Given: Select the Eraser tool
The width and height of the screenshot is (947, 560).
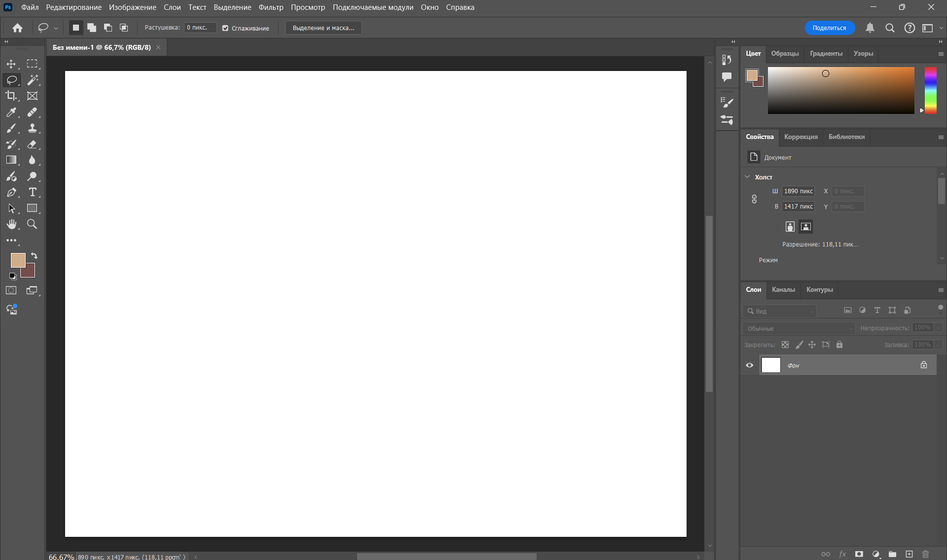Looking at the screenshot, I should click(33, 144).
